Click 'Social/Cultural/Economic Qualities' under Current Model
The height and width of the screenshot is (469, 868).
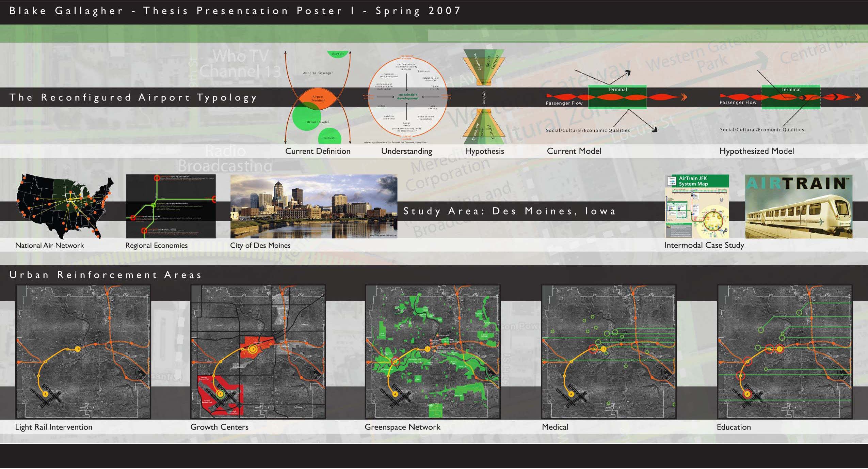tap(588, 130)
